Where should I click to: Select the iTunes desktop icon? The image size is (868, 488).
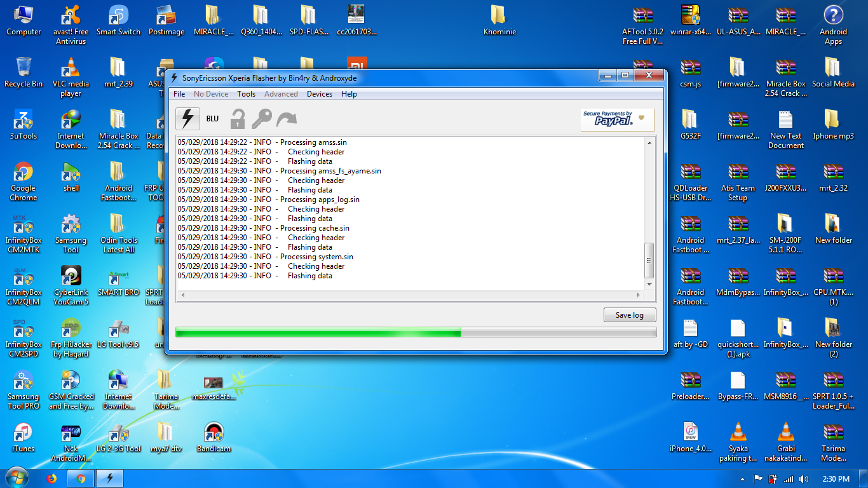[24, 437]
